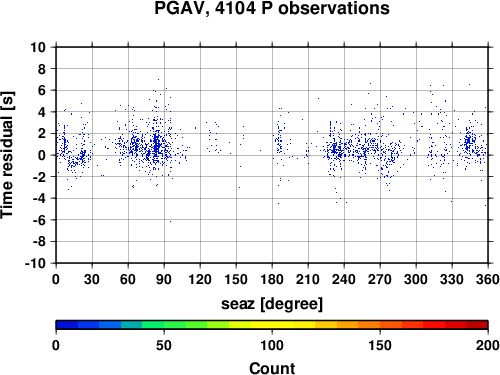Click the Time residual [s] axis label
Image resolution: width=500 pixels, height=375 pixels.
point(7,155)
